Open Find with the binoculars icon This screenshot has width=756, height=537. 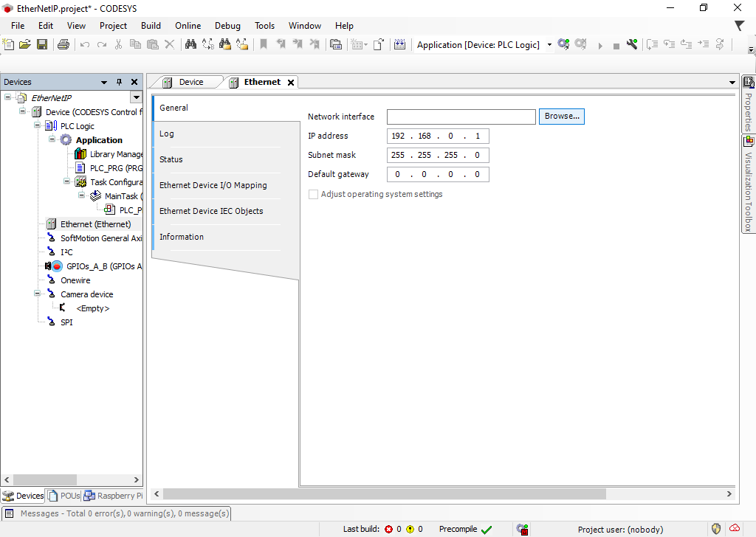[x=190, y=45]
